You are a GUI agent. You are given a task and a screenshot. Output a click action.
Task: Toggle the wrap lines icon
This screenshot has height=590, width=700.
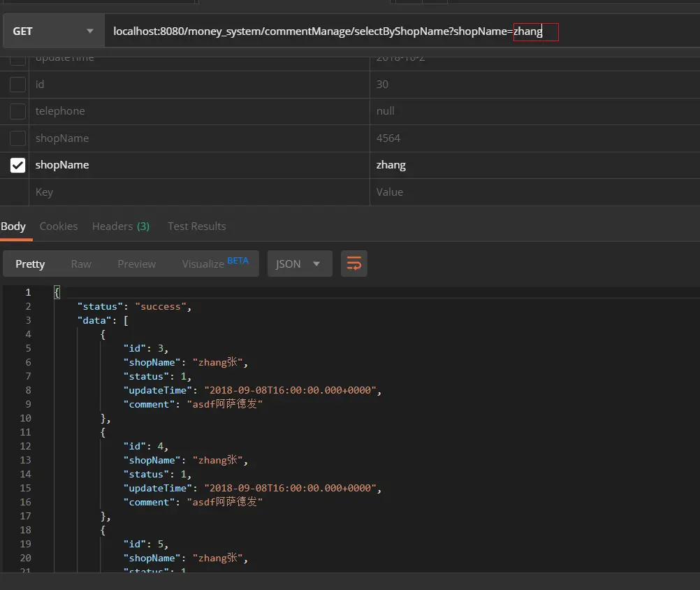click(354, 264)
